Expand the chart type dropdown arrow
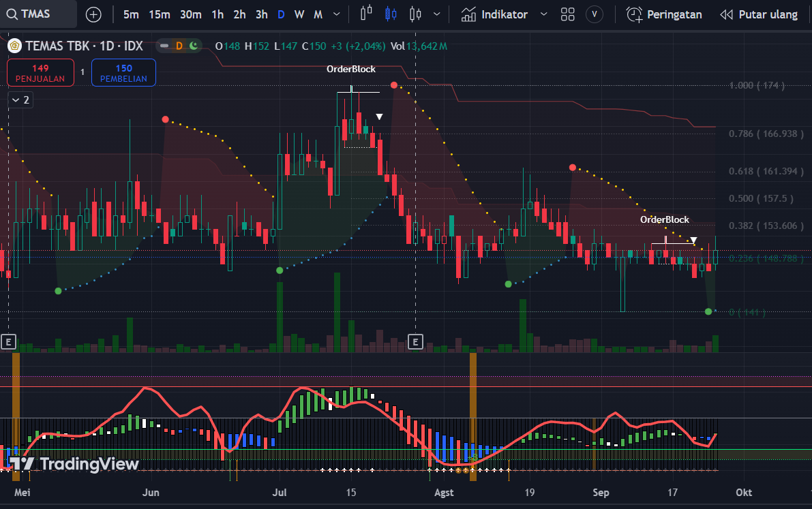This screenshot has height=509, width=812. pos(437,14)
